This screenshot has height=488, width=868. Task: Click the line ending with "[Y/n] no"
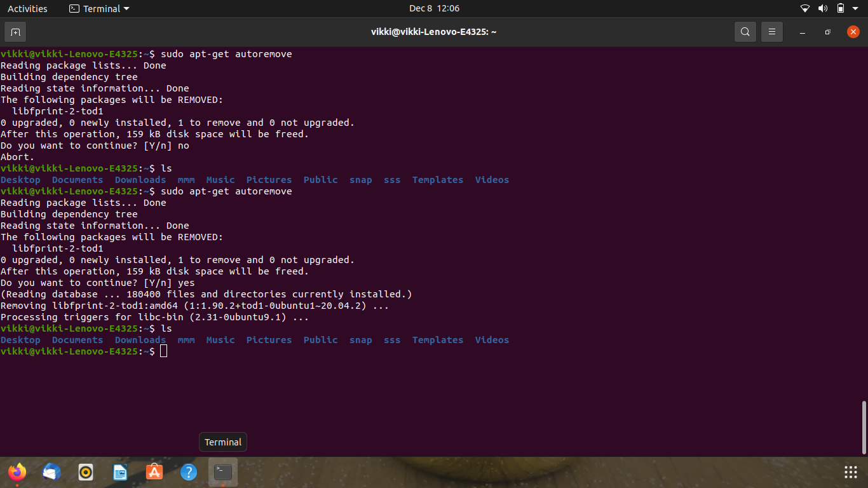[95, 146]
